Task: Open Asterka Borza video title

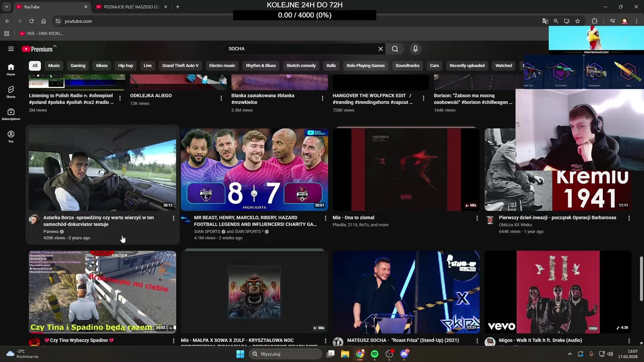Action: 99,221
